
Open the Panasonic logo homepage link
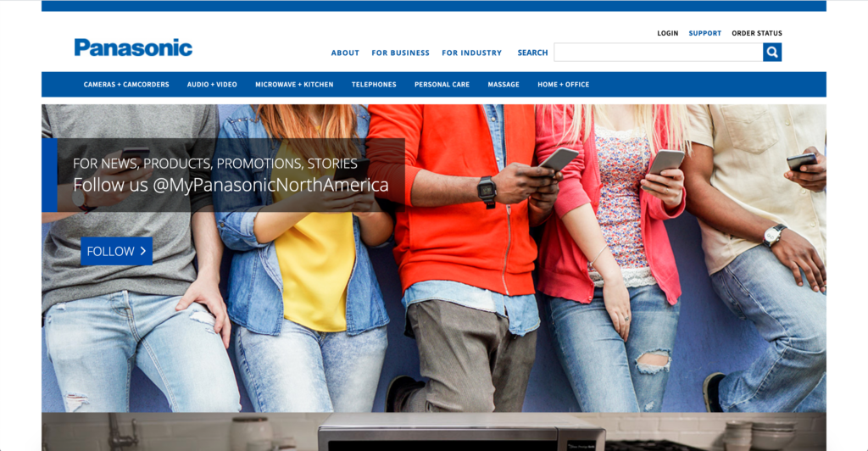coord(133,47)
